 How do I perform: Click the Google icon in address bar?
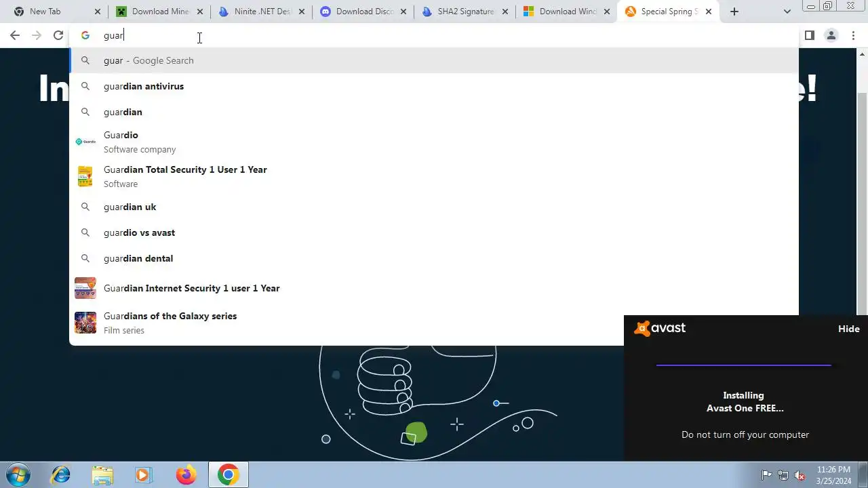[x=85, y=35]
